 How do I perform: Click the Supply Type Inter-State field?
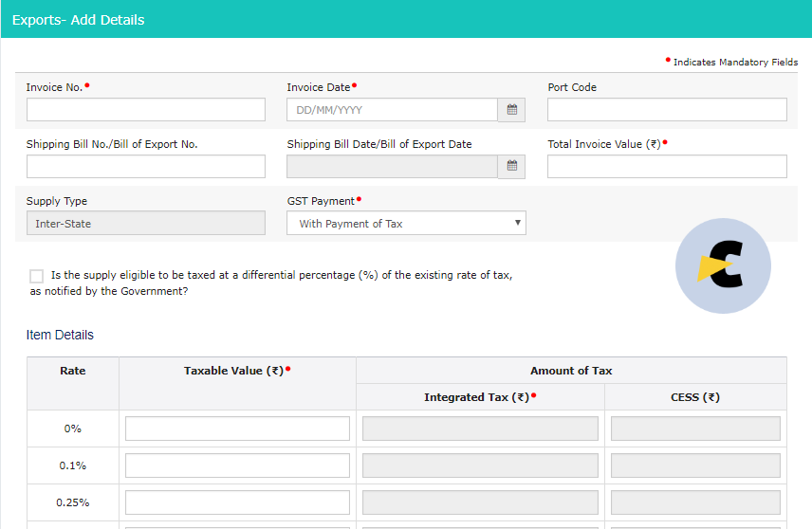pyautogui.click(x=146, y=223)
